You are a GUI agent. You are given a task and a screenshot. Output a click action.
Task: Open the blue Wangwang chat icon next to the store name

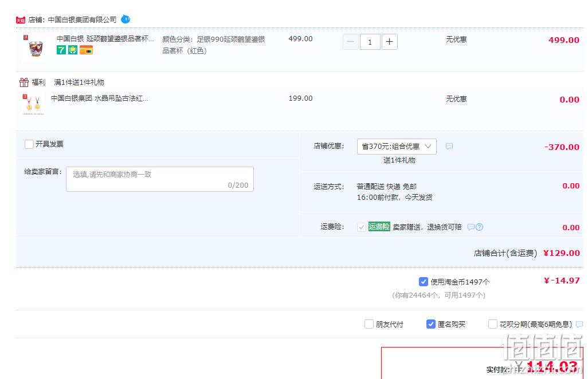tap(126, 19)
